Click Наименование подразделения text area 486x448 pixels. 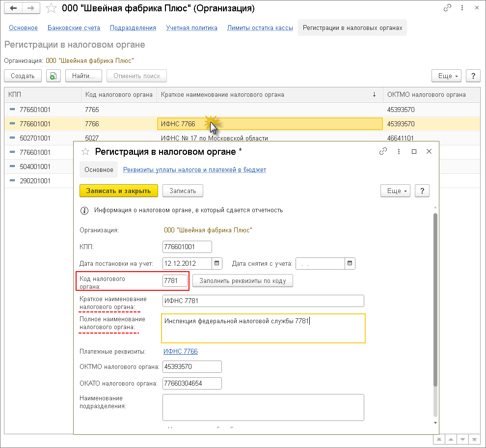[263, 407]
